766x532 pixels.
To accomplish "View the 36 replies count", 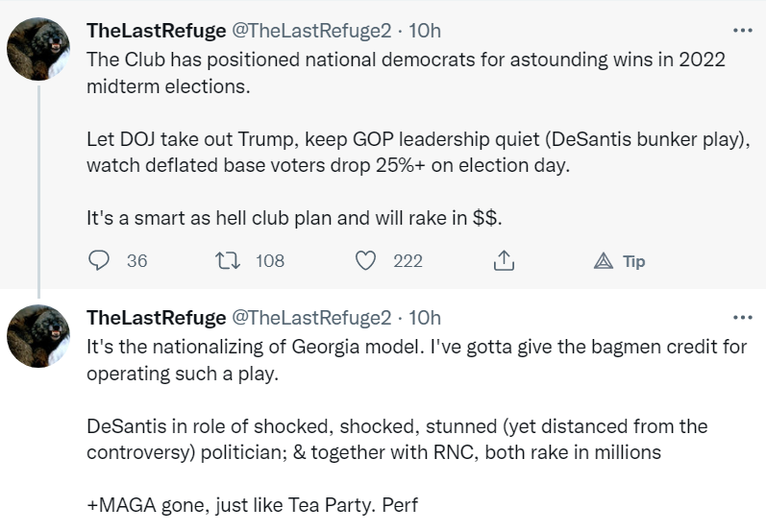I will (136, 260).
